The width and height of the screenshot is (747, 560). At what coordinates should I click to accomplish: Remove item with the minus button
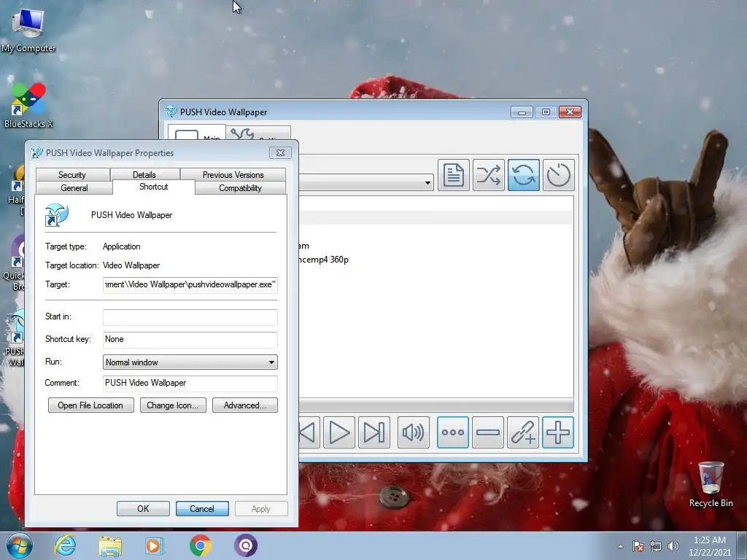point(488,432)
